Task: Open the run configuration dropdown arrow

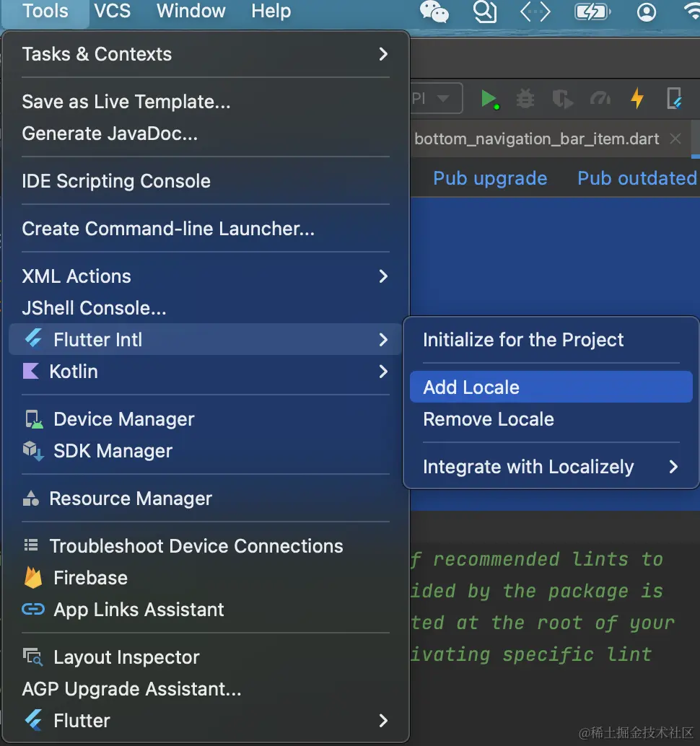Action: (443, 99)
